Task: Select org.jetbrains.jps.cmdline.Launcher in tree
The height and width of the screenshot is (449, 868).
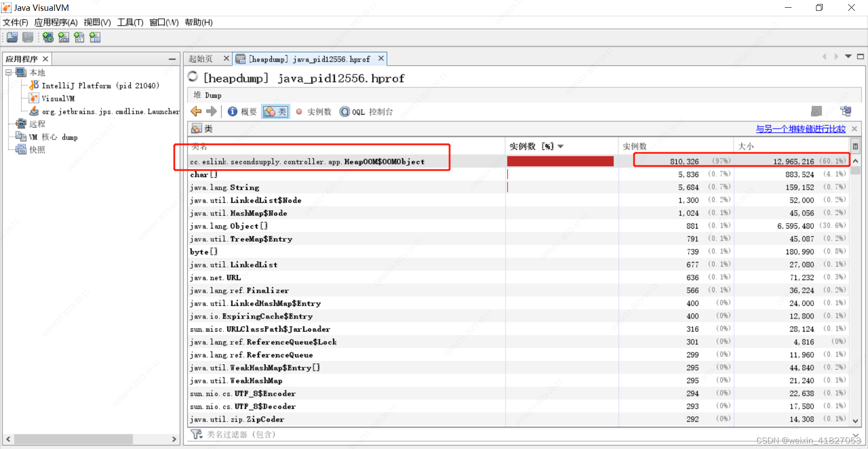Action: point(110,111)
